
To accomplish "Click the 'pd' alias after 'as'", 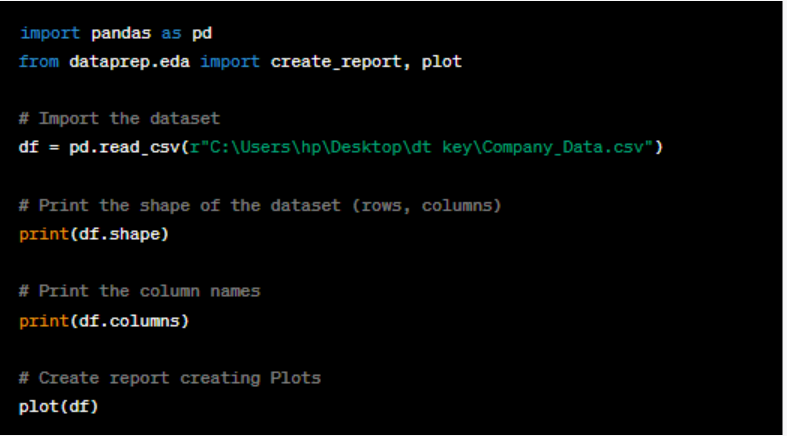I will tap(201, 33).
